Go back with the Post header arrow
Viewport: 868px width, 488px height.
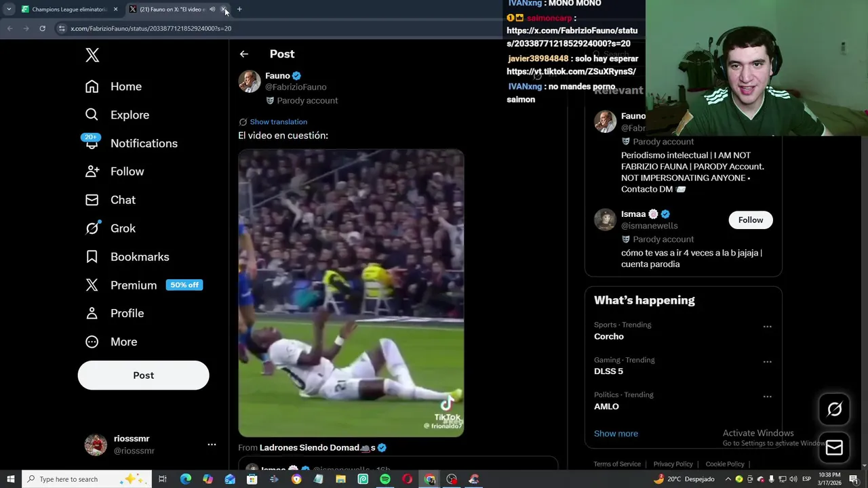(244, 54)
